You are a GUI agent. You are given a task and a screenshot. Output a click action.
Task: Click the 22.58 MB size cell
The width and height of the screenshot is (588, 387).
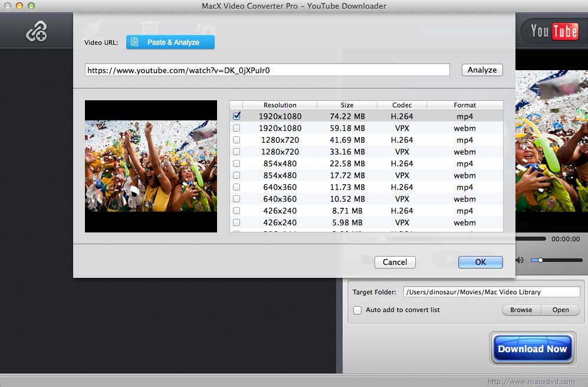347,163
